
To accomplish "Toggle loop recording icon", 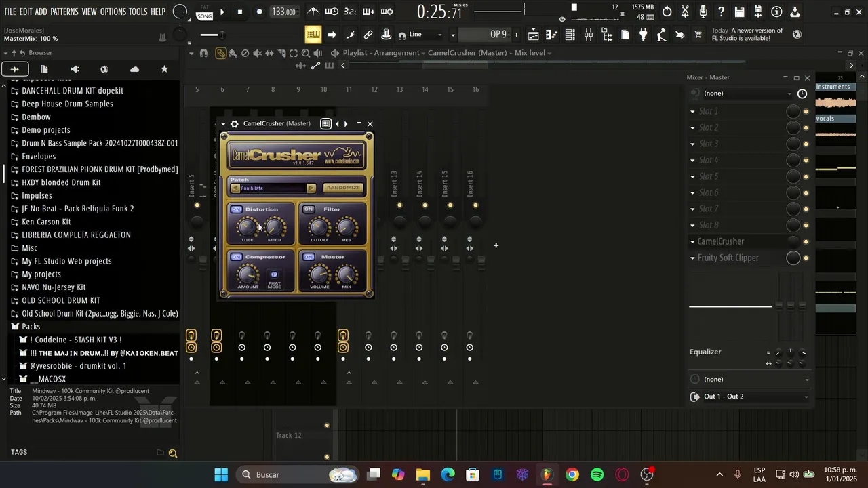I will 387,12.
